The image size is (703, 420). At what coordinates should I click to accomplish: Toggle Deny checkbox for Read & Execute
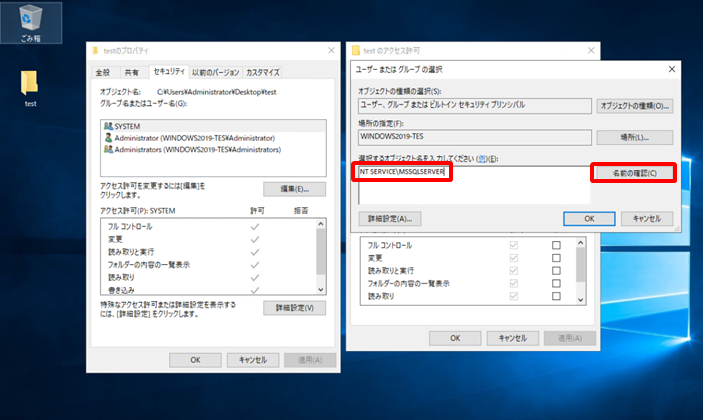click(556, 271)
